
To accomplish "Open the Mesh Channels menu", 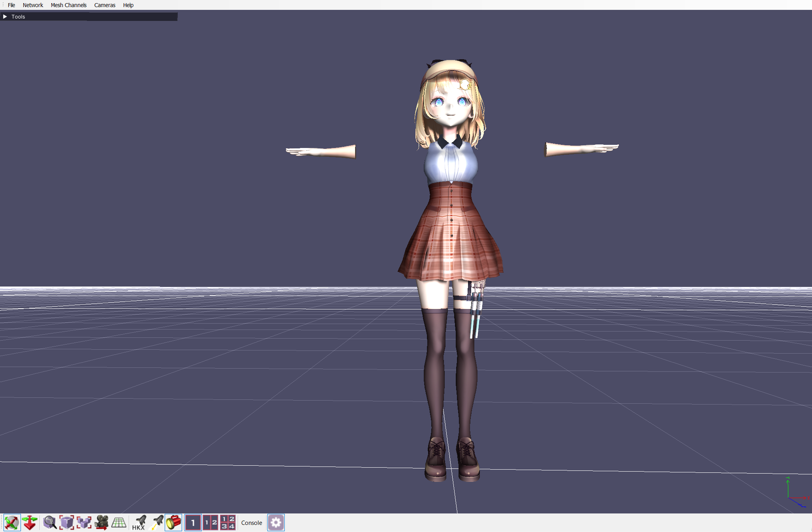I will [x=68, y=5].
